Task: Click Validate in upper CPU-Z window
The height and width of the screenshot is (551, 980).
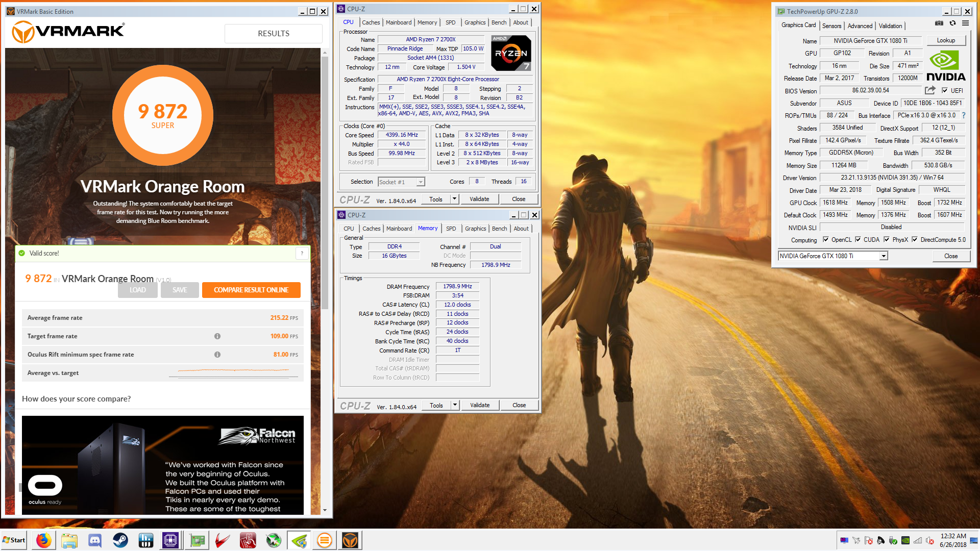Action: (479, 199)
